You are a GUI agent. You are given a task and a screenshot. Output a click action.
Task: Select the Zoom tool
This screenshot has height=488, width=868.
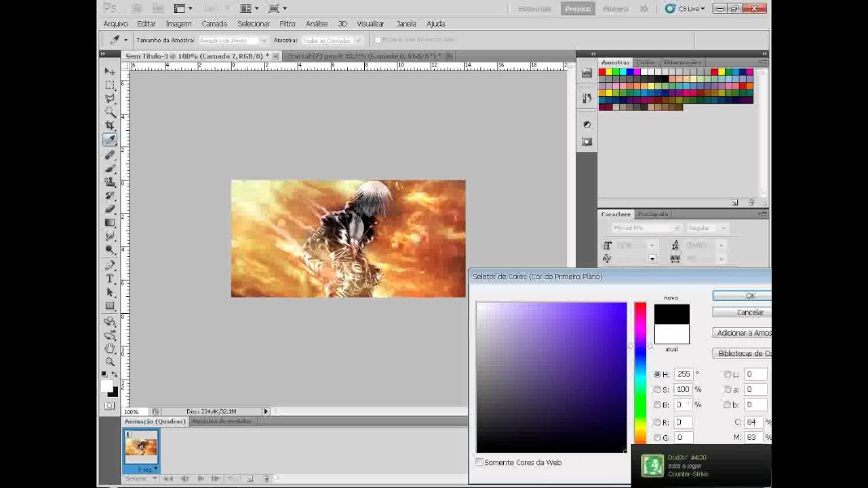(x=110, y=362)
